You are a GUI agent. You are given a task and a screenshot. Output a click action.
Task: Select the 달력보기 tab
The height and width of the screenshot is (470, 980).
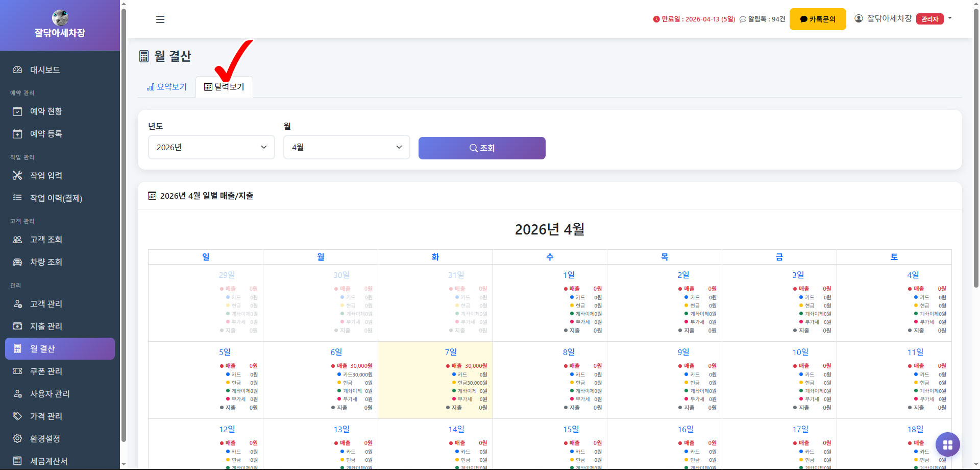click(x=224, y=87)
